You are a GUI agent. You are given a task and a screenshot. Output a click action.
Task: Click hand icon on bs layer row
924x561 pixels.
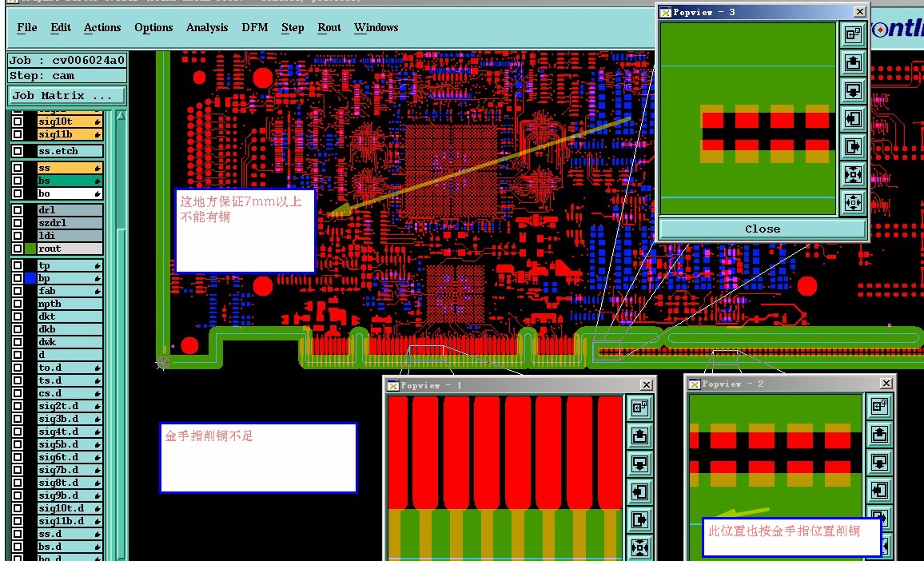pyautogui.click(x=98, y=181)
